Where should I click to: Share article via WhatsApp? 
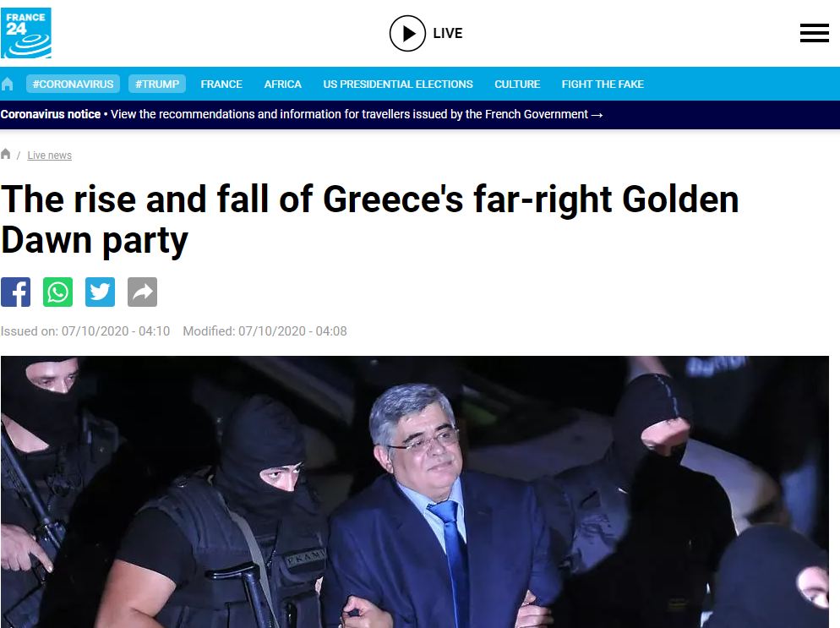pos(57,292)
